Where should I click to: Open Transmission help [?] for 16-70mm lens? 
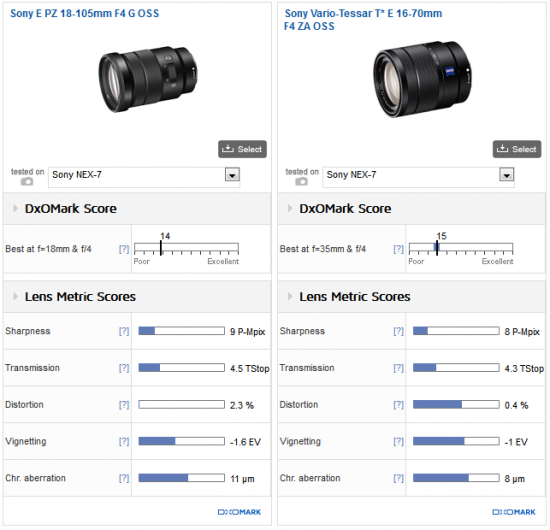coord(398,368)
